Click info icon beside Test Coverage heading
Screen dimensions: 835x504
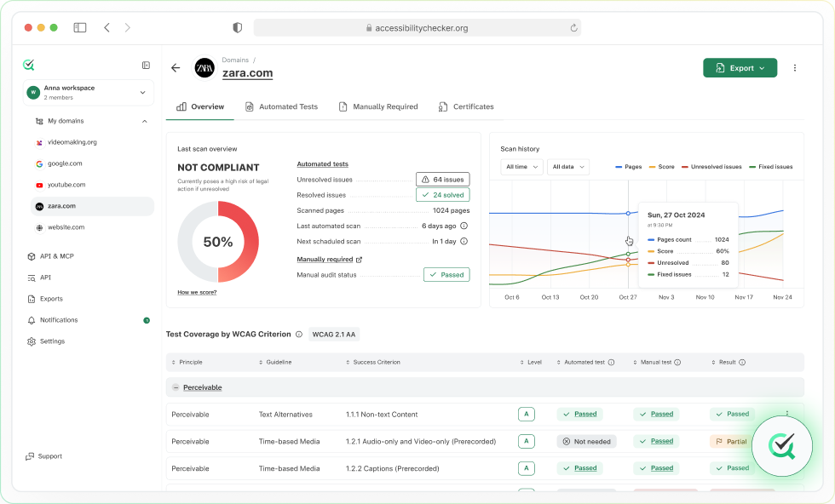click(x=299, y=335)
